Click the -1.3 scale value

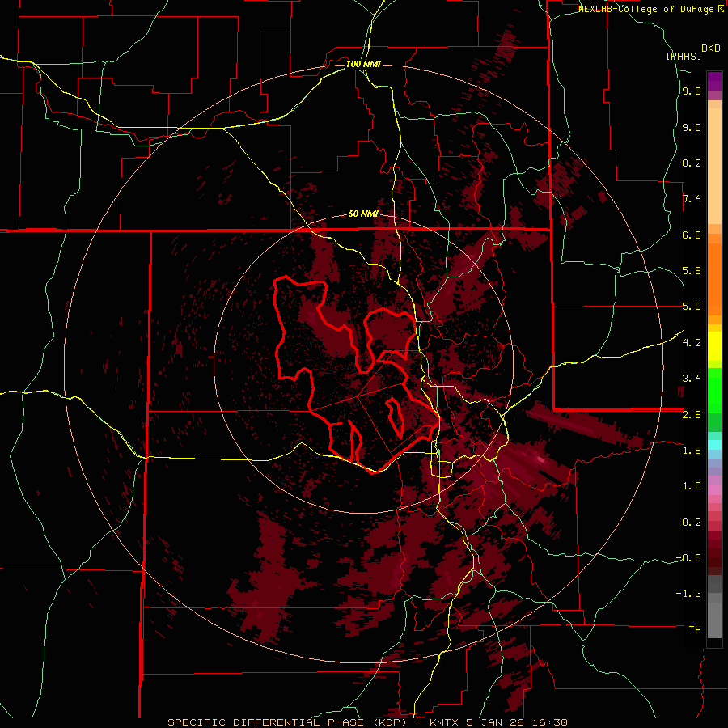[688, 594]
